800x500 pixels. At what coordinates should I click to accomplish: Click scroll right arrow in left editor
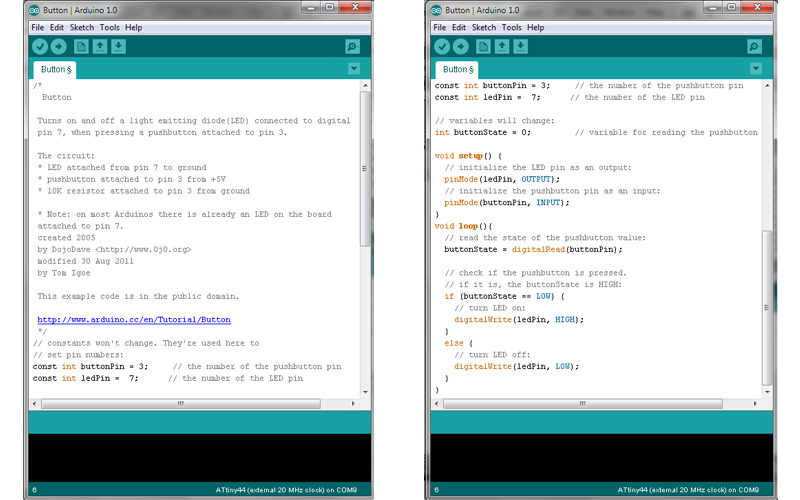(x=353, y=404)
